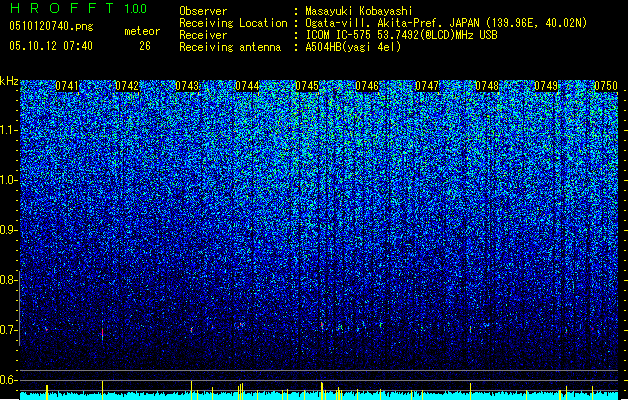Click the A504HB(yagi 4el) antenna text
Viewport: 629px width, 400px height.
point(353,47)
